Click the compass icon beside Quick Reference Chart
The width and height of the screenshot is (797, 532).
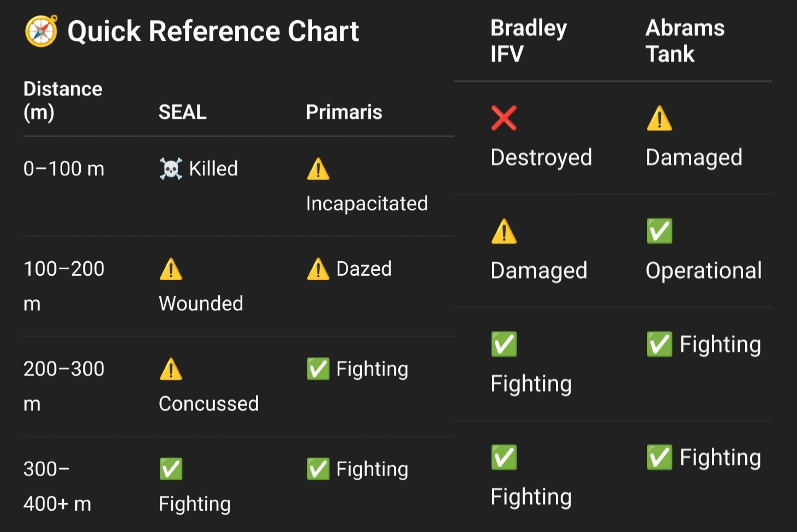(41, 31)
